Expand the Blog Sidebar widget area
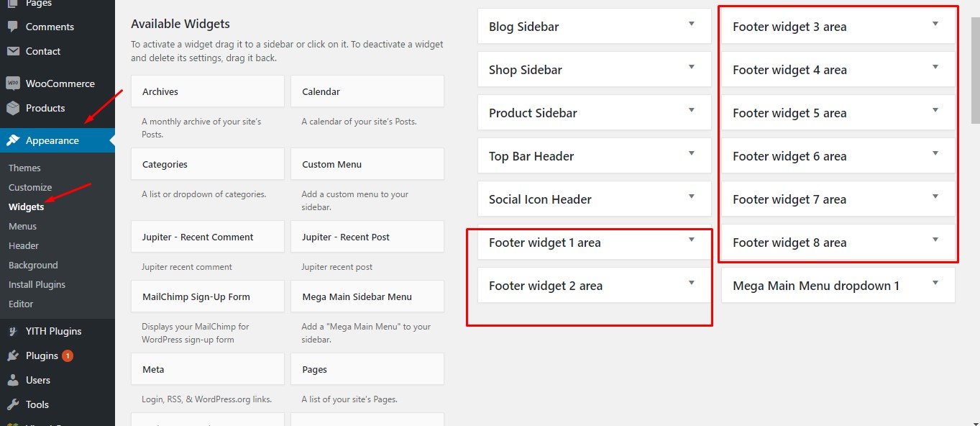 (x=690, y=26)
